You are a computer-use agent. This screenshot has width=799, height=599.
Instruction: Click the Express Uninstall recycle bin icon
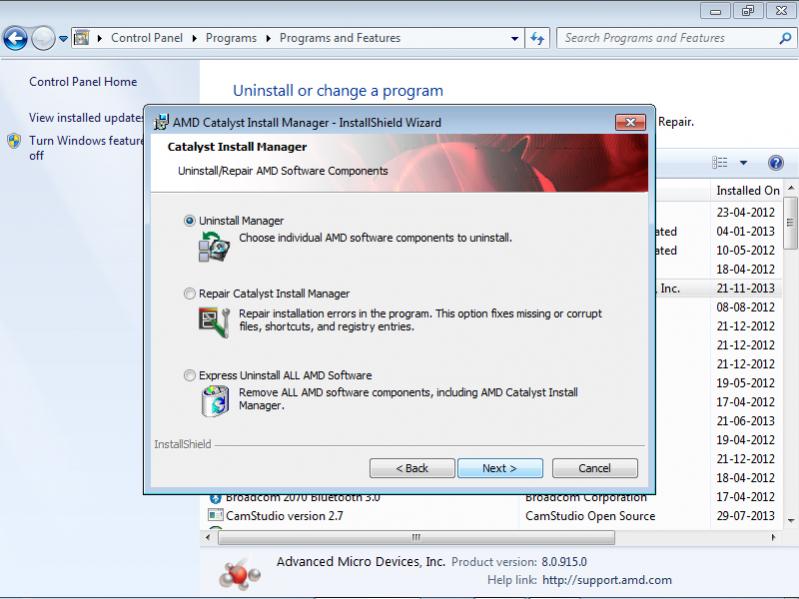[x=214, y=400]
